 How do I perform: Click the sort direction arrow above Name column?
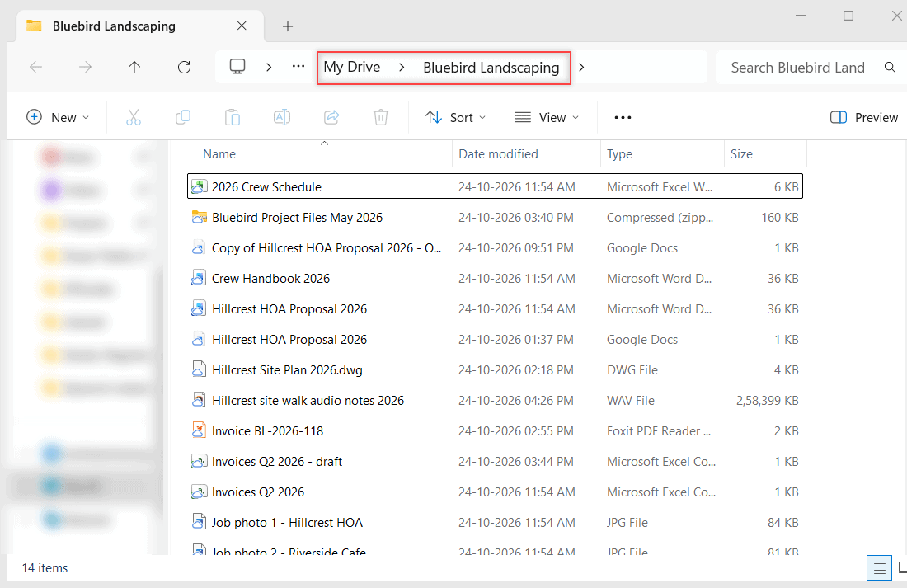325,143
